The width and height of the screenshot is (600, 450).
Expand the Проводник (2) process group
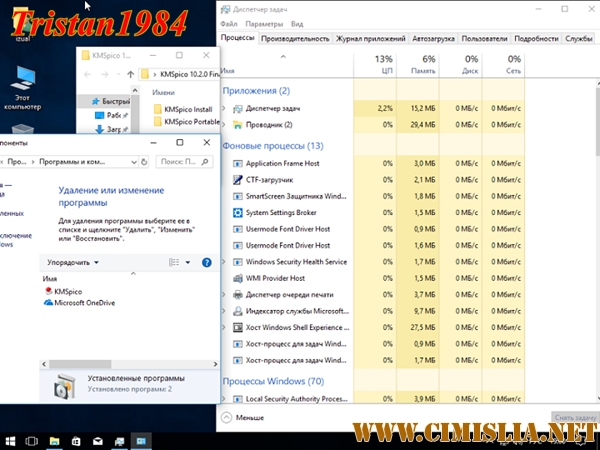[x=224, y=125]
